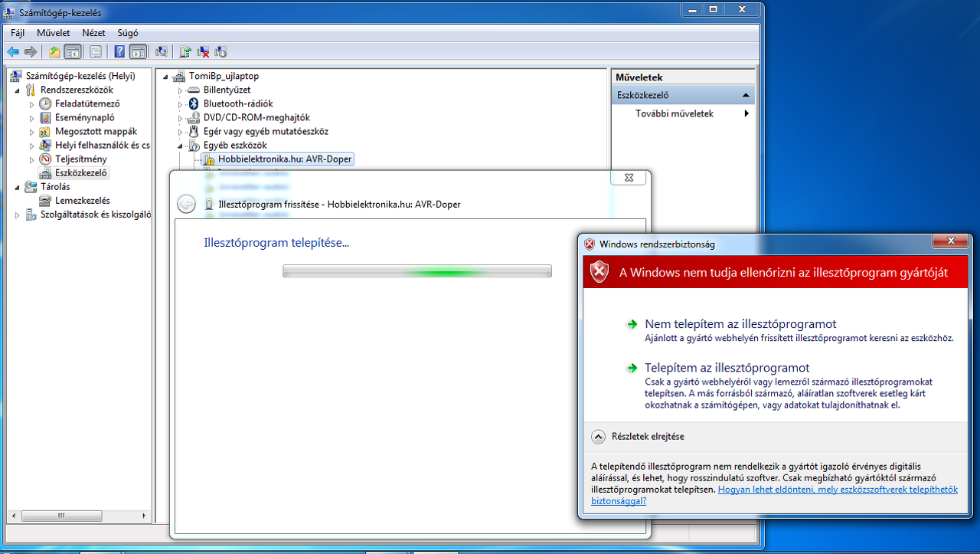This screenshot has width=980, height=554.
Task: Toggle the Show/Hide Console Tree toolbar button
Action: 73,52
